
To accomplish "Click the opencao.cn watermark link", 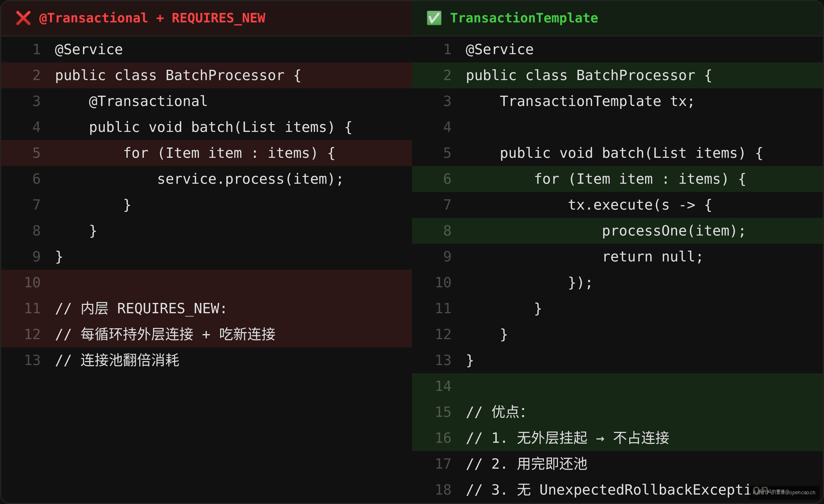I will pyautogui.click(x=784, y=492).
